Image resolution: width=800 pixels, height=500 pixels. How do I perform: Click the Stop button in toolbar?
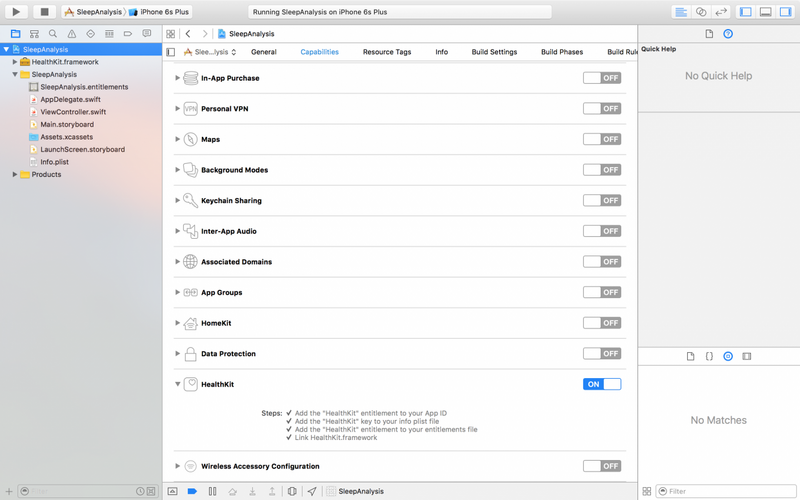coord(44,11)
